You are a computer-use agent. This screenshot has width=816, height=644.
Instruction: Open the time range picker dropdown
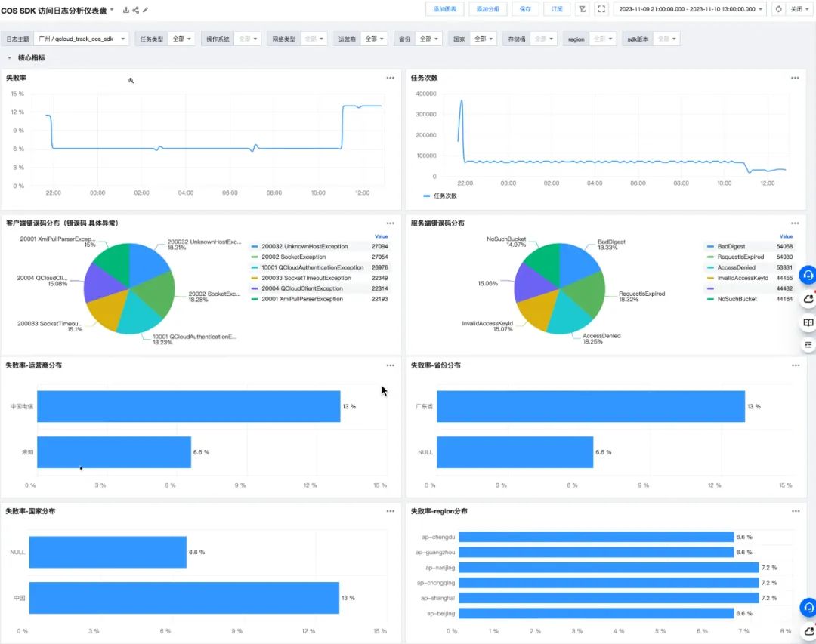tap(690, 9)
